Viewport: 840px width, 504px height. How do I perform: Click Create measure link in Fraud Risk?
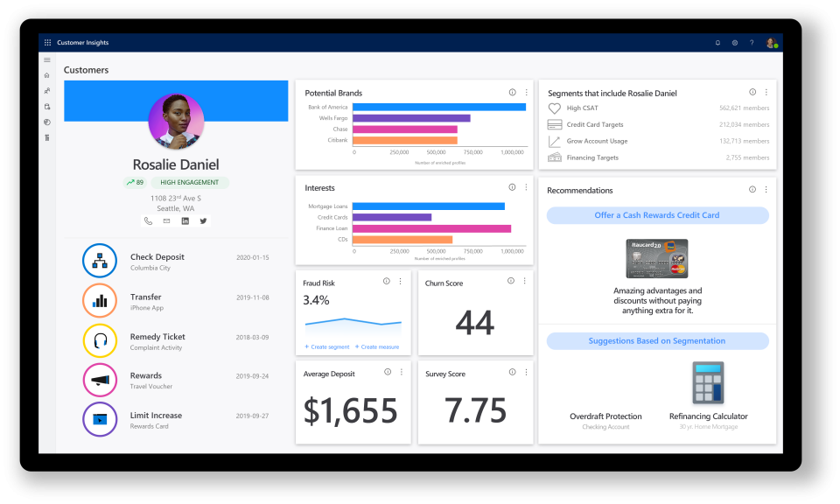pyautogui.click(x=376, y=347)
